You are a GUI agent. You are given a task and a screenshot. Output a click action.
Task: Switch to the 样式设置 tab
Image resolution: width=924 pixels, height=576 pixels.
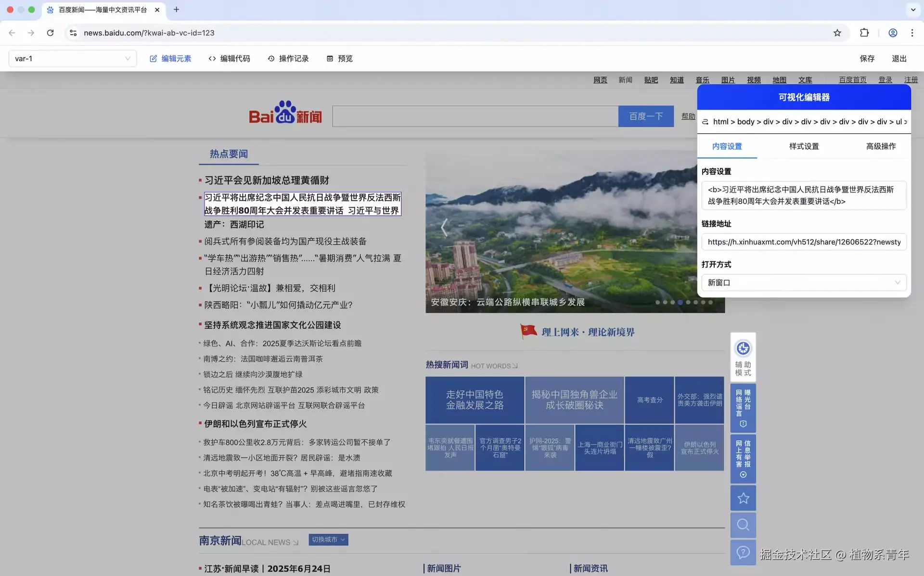click(804, 146)
